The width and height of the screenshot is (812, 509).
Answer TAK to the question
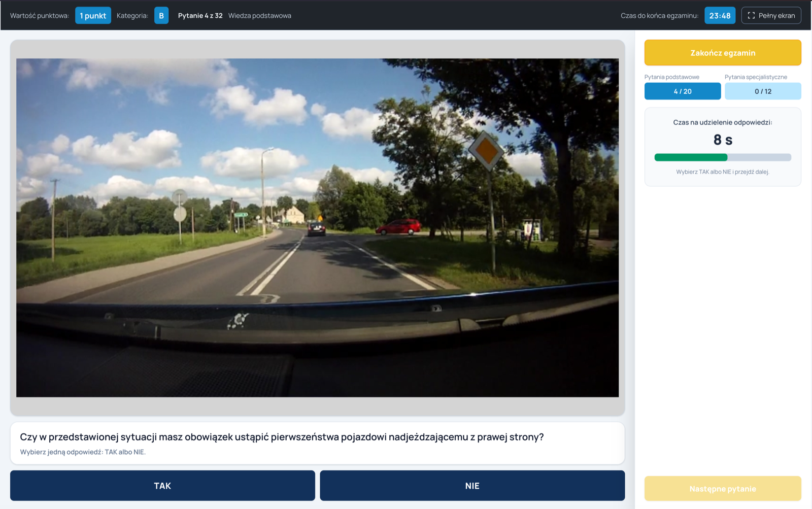162,486
